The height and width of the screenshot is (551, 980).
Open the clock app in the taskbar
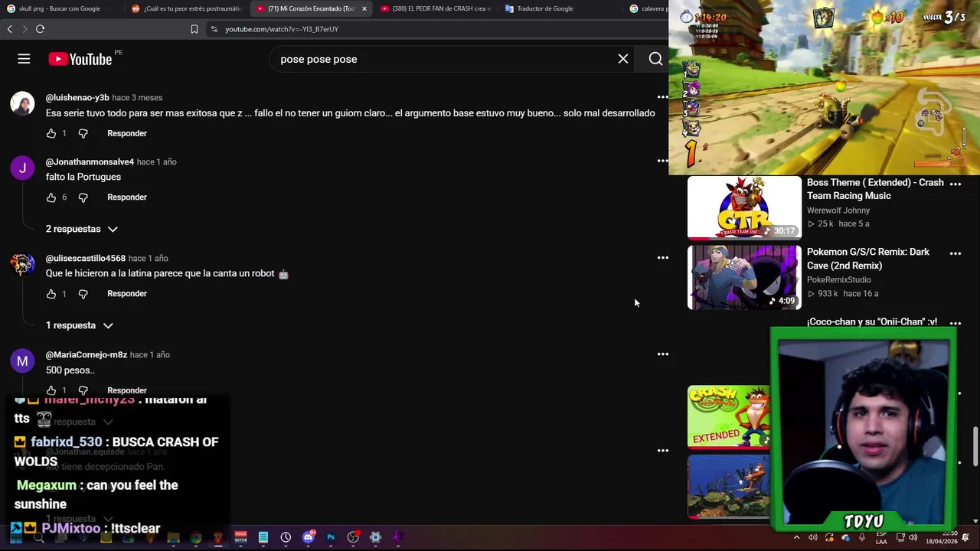(x=286, y=538)
